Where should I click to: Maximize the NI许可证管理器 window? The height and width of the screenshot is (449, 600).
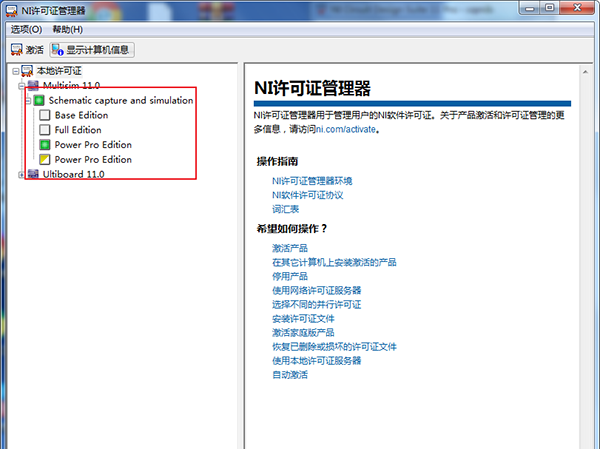(549, 8)
